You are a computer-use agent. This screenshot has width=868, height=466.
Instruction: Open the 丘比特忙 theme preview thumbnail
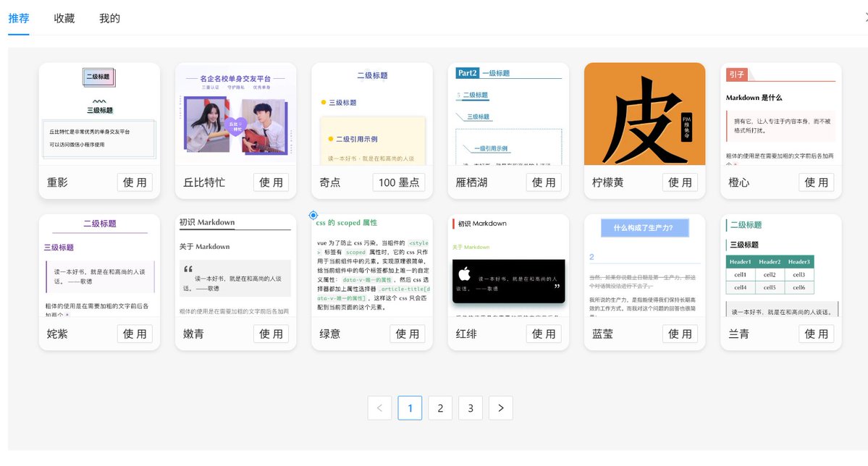coord(235,116)
